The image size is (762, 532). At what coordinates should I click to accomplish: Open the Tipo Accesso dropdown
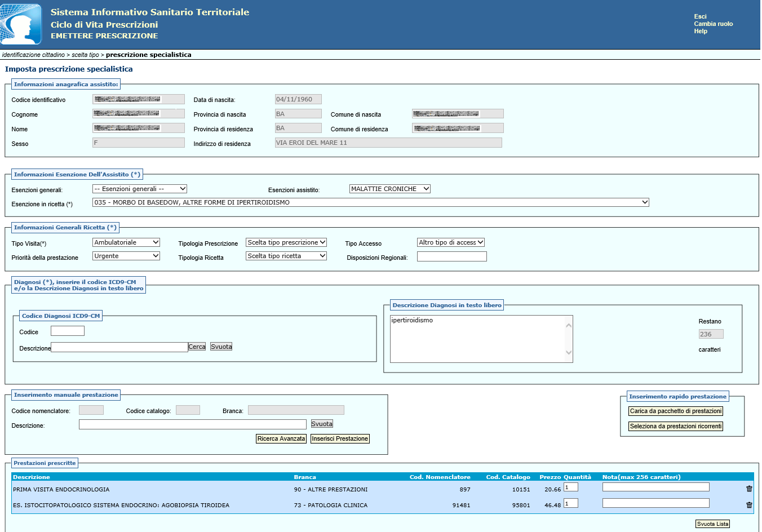tap(451, 242)
